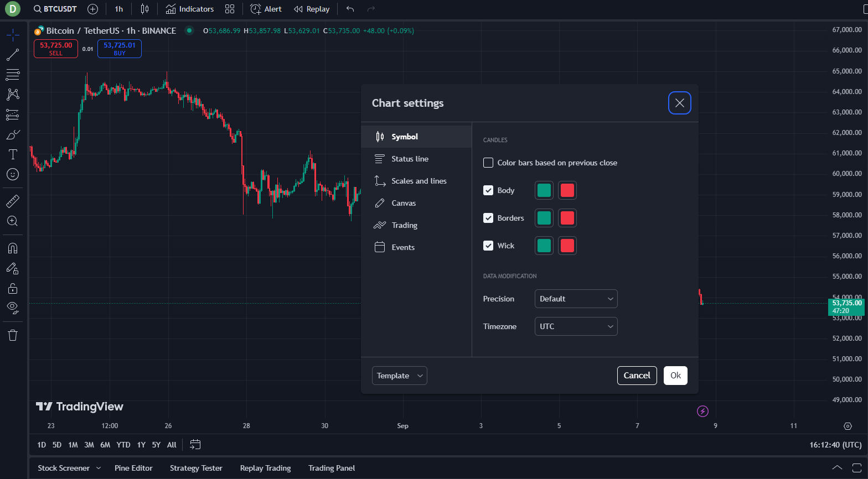Add symbol to compare with plus icon
Screen dimensions: 868x479
93,9
